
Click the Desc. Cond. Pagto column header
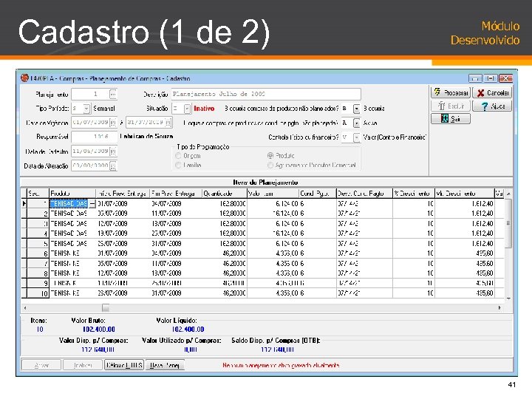tap(364, 194)
